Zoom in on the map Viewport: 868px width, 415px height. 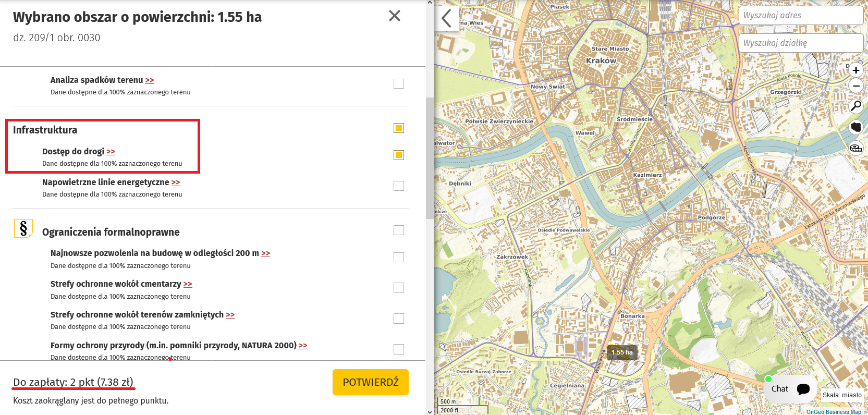tap(855, 70)
